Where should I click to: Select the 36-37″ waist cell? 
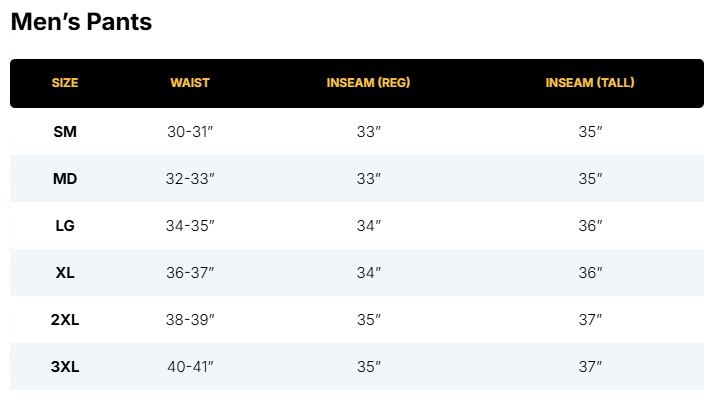pyautogui.click(x=190, y=273)
